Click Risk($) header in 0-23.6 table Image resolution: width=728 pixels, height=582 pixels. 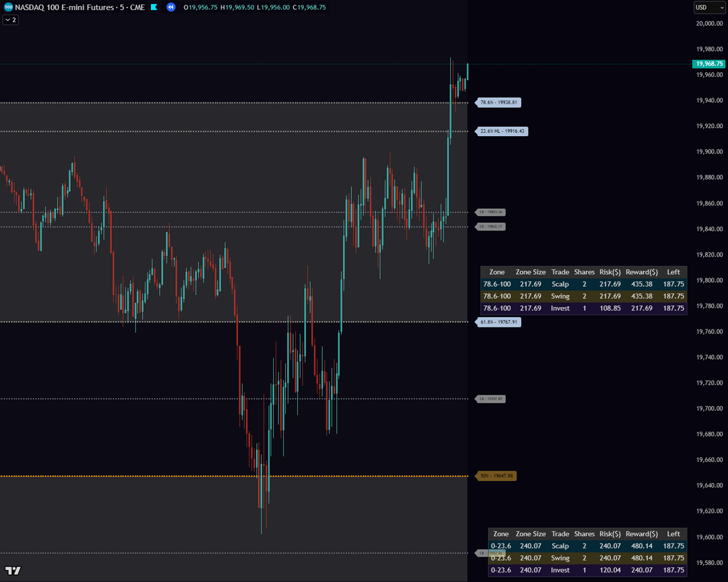[610, 533]
